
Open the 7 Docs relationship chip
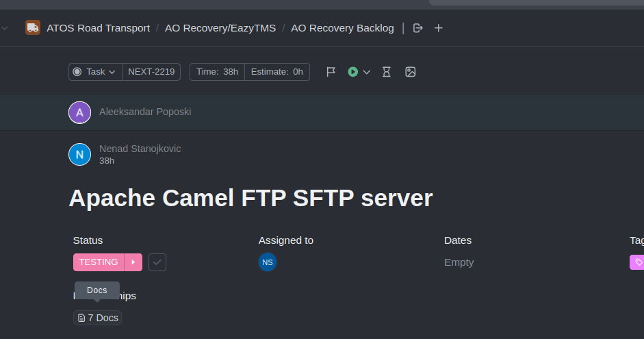pyautogui.click(x=98, y=318)
